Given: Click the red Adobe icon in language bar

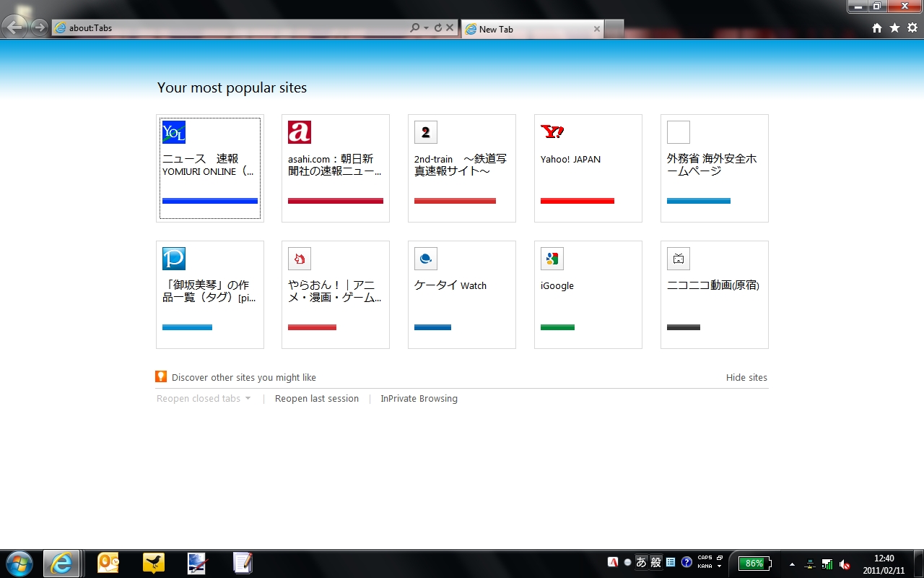Looking at the screenshot, I should [x=614, y=563].
